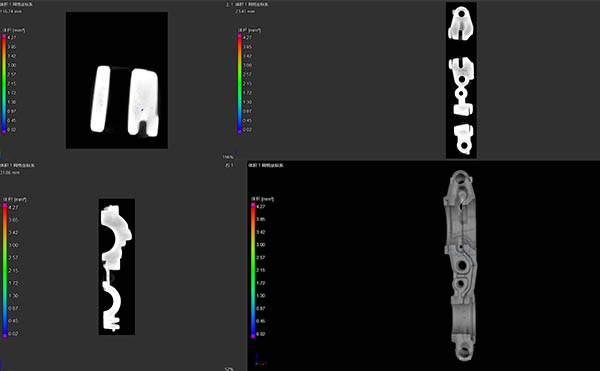Screen dimensions: 600x371
Task: Click the axis indicator below the top-right legend
Action: [236, 154]
